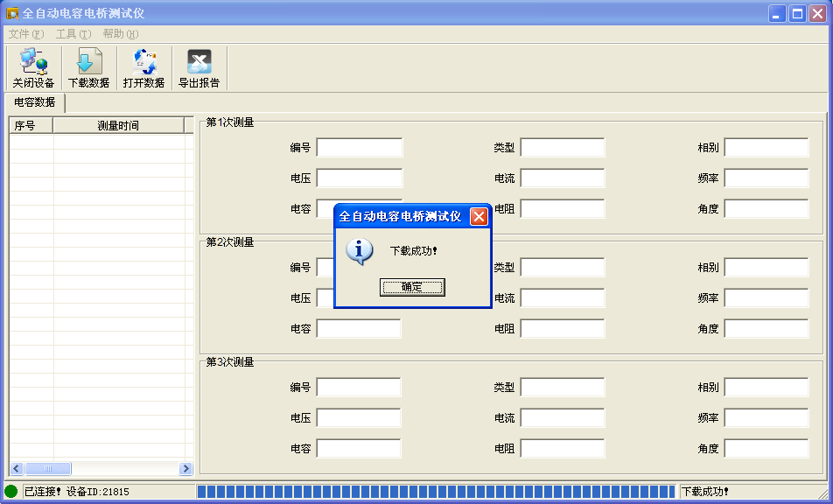Click the 下载数据 download icon
The width and height of the screenshot is (833, 504).
pos(88,68)
